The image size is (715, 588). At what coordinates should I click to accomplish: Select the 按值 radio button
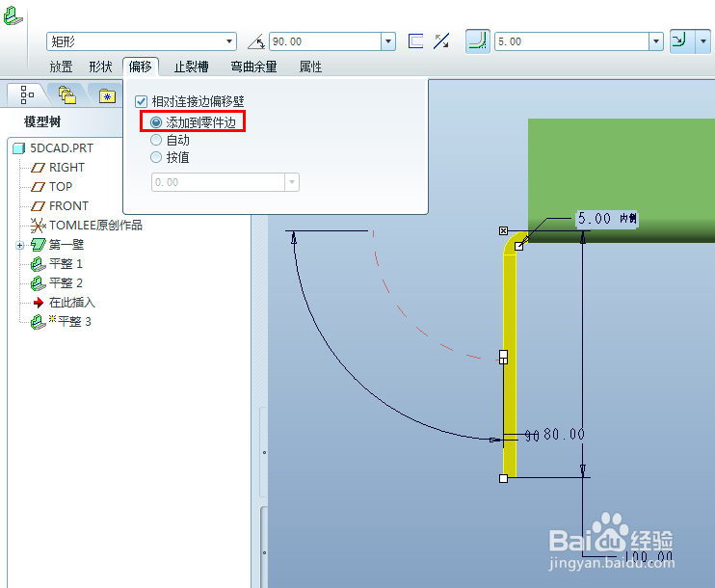[x=156, y=157]
